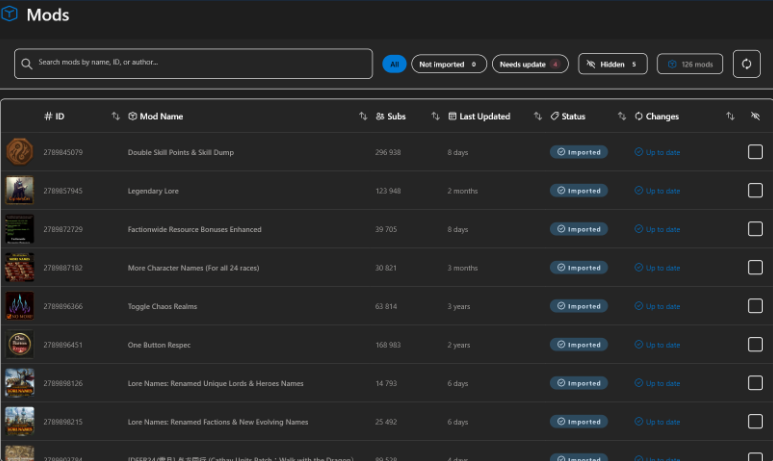Select mod name Double Skill Points & Skill Dump
Screen dimensions: 773x461
(181, 152)
